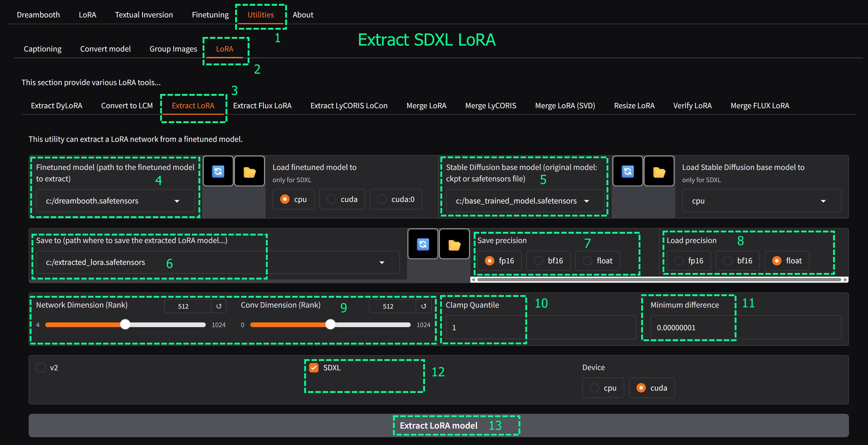
Task: Open the Group Images sub-tab
Action: coord(173,49)
